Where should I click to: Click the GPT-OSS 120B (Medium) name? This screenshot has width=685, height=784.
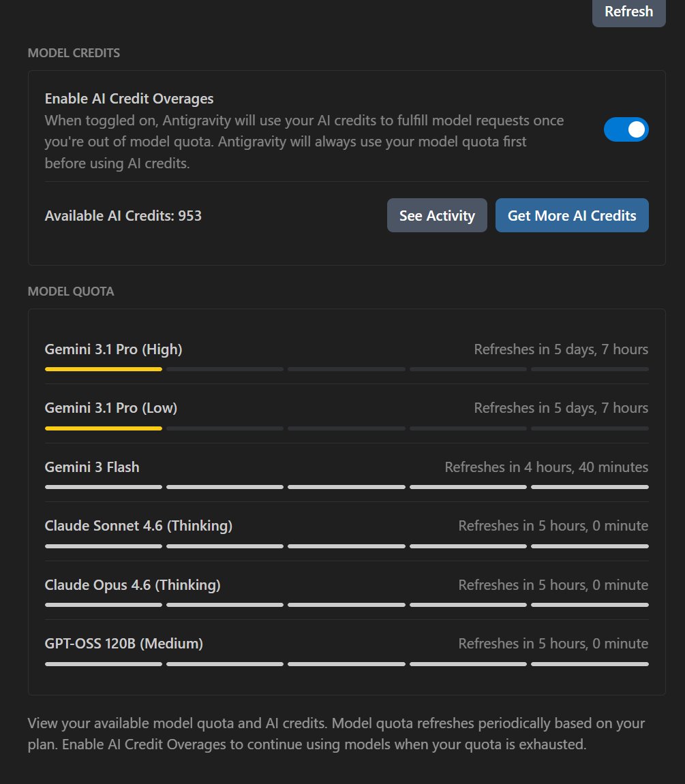point(124,644)
